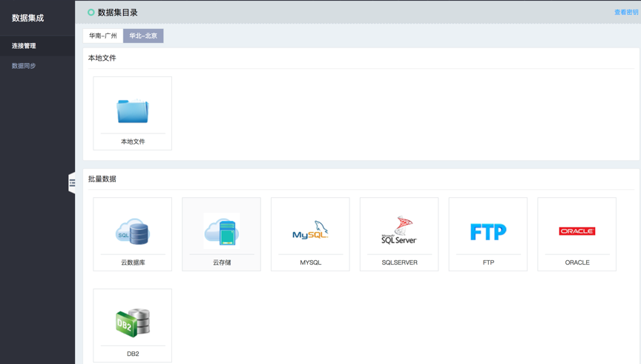This screenshot has height=364, width=641.
Task: Select the green DB2 database icon
Action: tap(133, 322)
